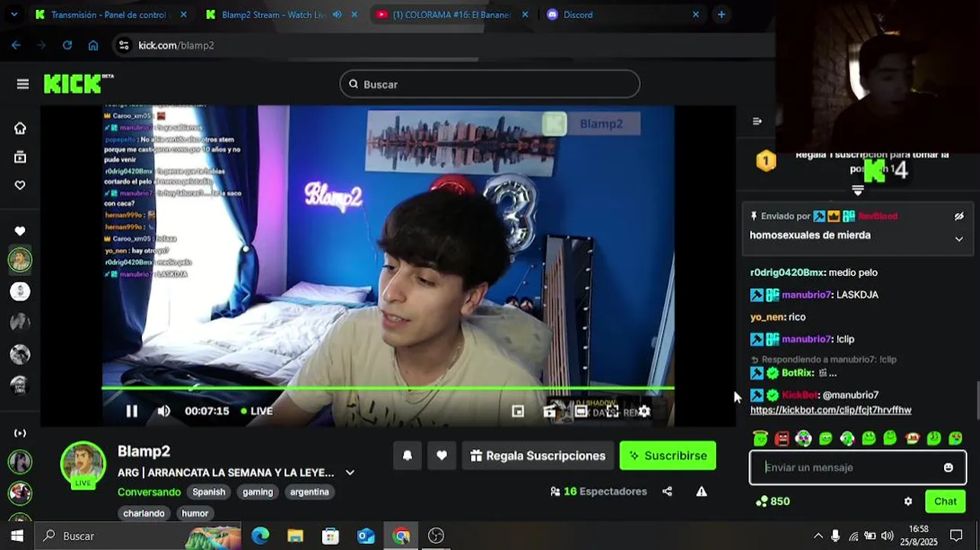Report stream with warning triangle icon
Image resolution: width=980 pixels, height=550 pixels.
(x=701, y=491)
